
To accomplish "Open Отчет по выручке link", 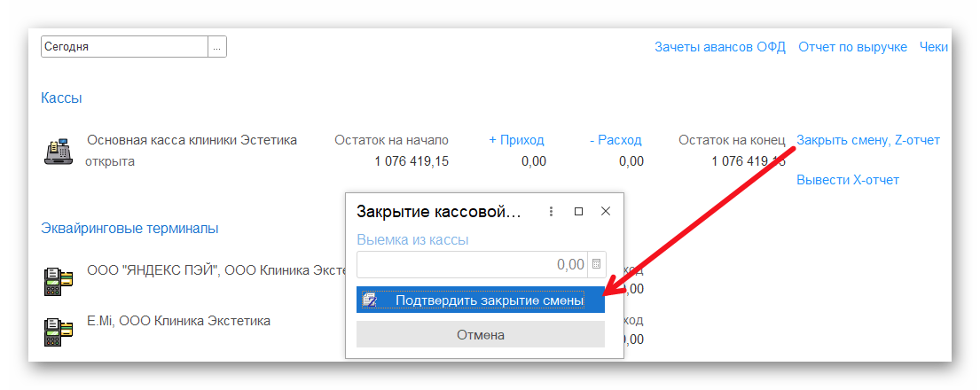I will point(852,47).
